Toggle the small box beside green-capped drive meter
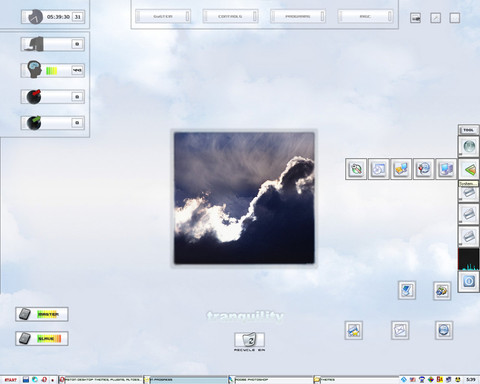This screenshot has width=480, height=384. click(77, 123)
